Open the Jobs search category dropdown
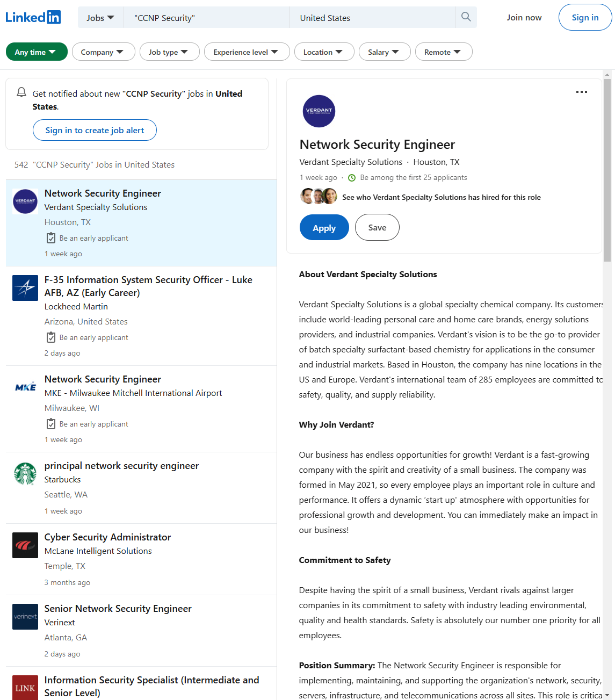Viewport: 615px width, 700px height. pos(100,18)
